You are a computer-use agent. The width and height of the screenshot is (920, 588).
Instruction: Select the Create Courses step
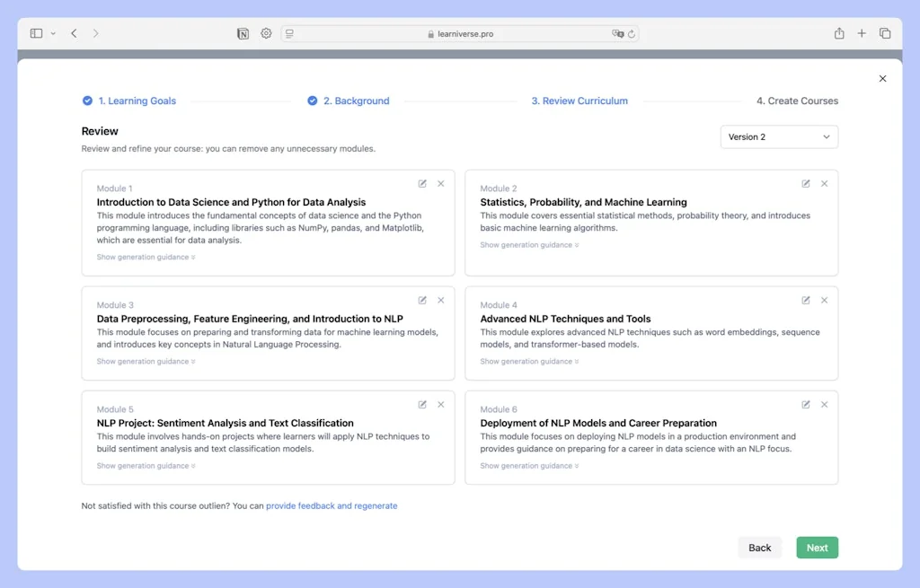[x=797, y=101]
